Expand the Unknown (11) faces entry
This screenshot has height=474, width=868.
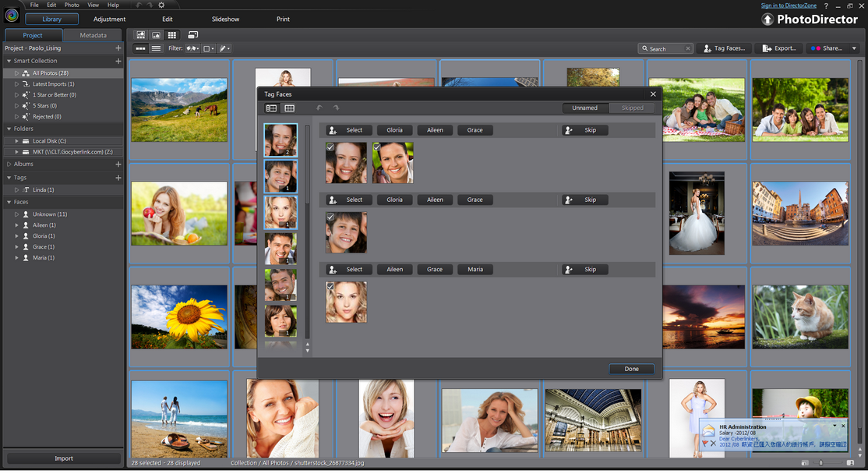click(16, 214)
